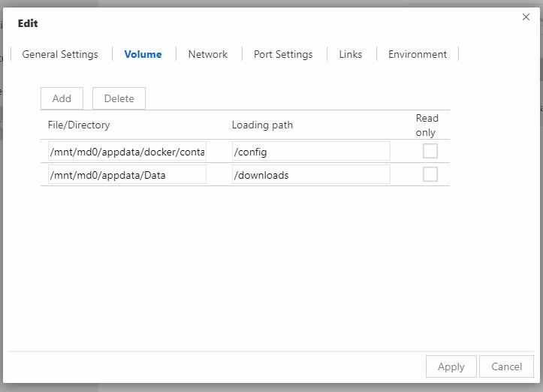Close the Edit dialog with X

pos(526,17)
